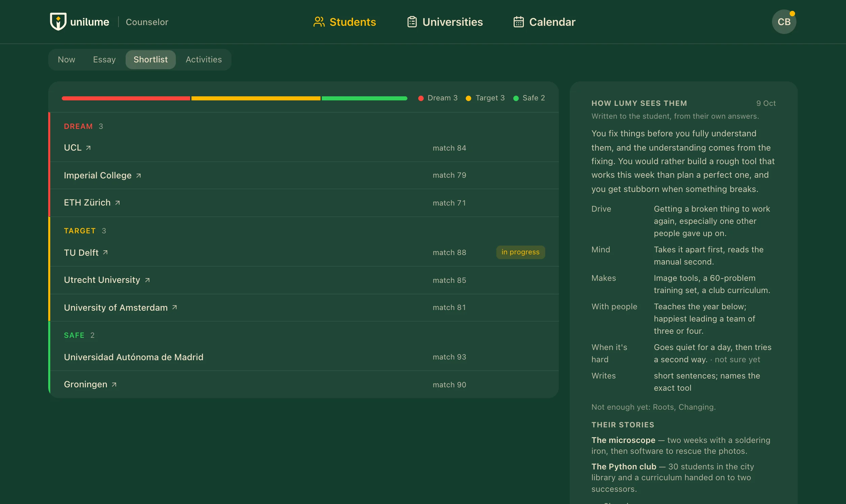Click the TARGET 3 section header

(x=85, y=231)
